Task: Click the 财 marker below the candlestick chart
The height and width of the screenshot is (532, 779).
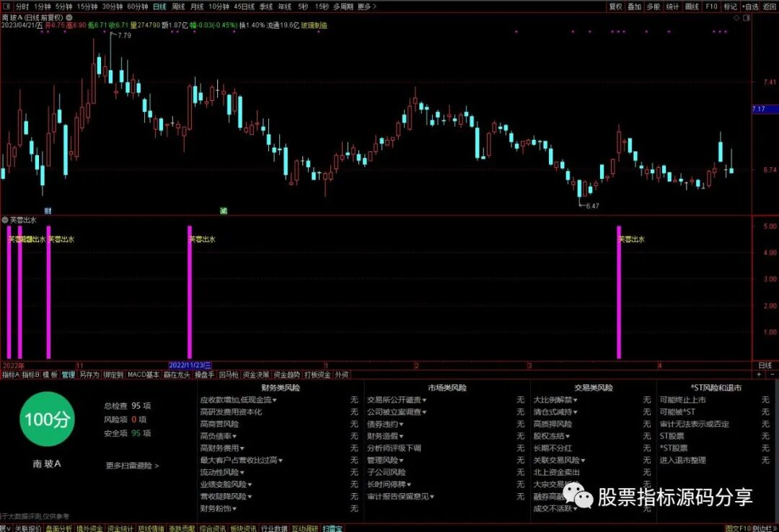Action: pos(48,211)
